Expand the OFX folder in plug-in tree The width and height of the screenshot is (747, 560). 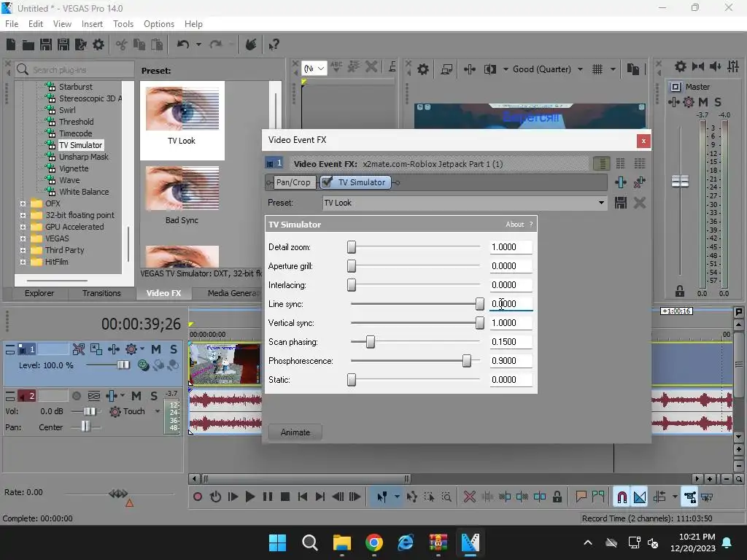point(23,203)
